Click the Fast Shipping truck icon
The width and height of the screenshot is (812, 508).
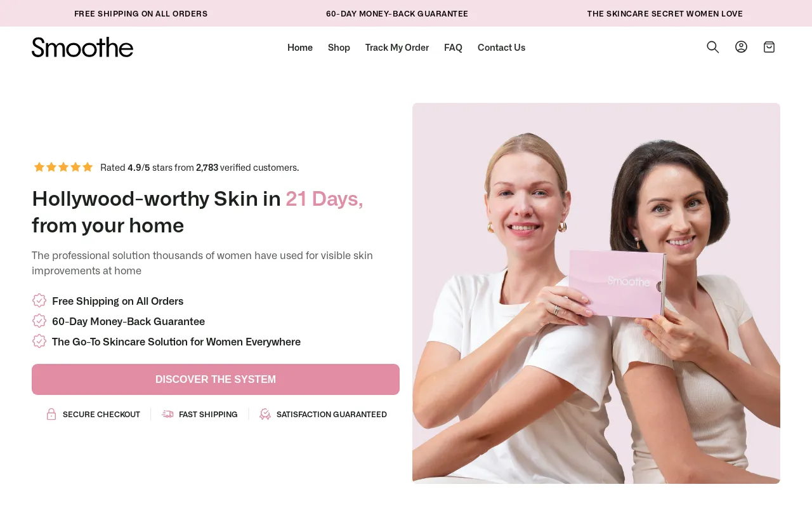[x=167, y=414]
